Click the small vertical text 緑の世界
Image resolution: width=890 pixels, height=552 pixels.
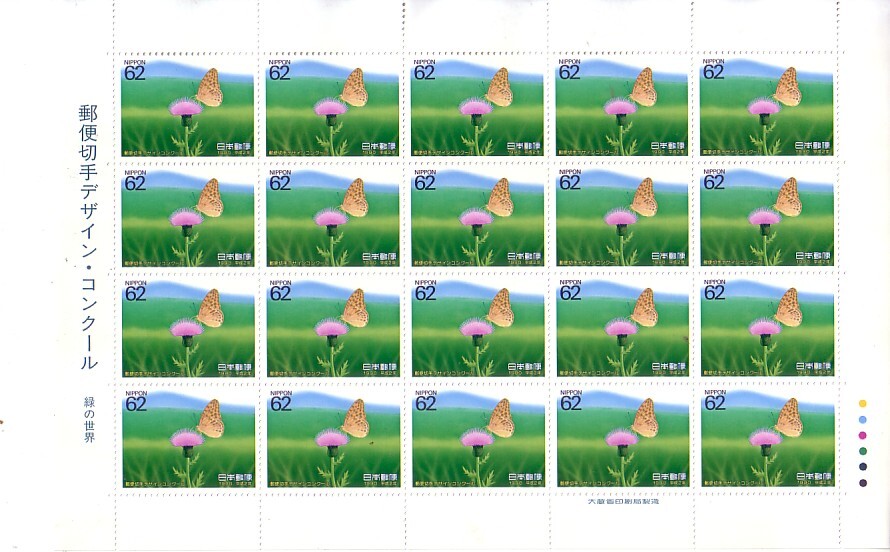89,420
